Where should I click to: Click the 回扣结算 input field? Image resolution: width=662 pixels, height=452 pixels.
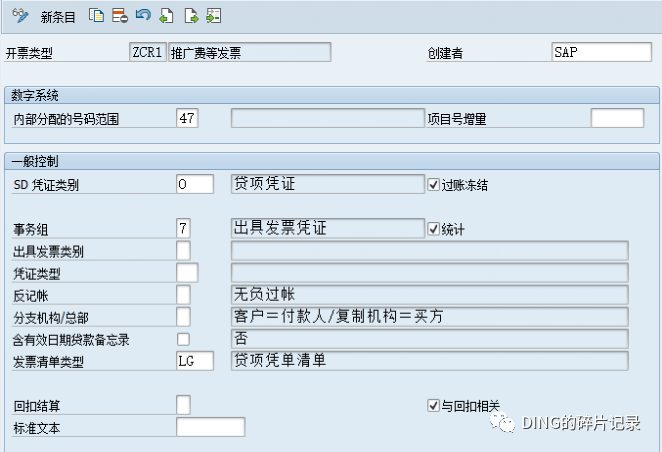(183, 405)
